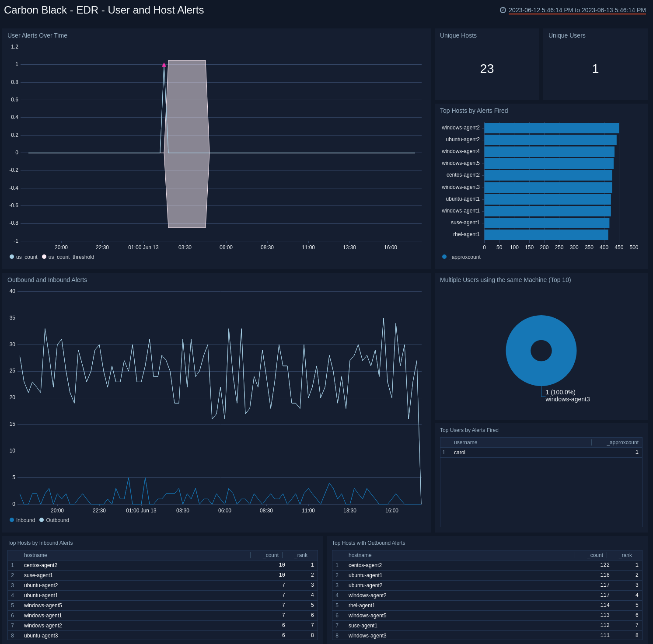Click the Unique Hosts count of 23
The height and width of the screenshot is (644, 653).
coord(487,69)
